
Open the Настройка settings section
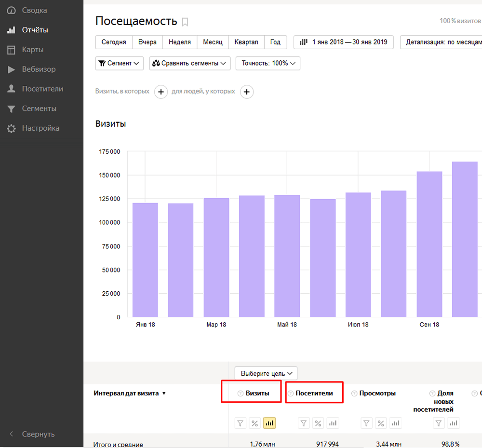(40, 128)
